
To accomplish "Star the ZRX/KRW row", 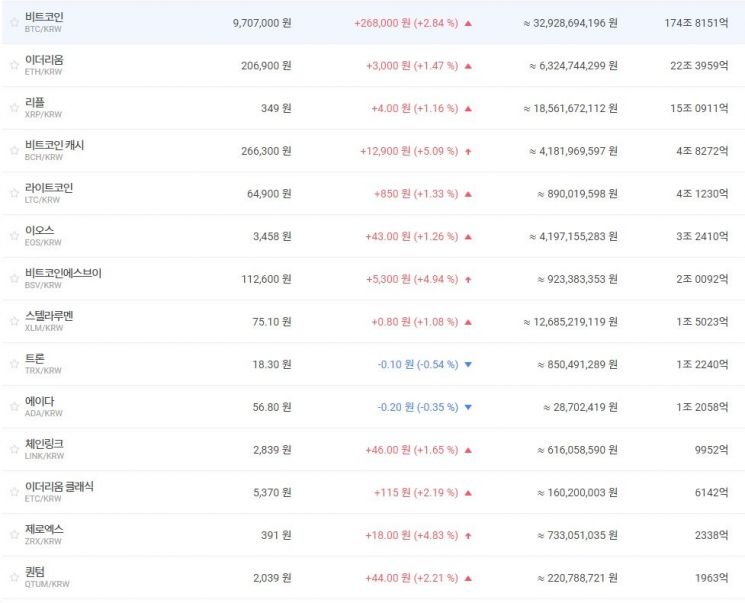I will pos(14,535).
